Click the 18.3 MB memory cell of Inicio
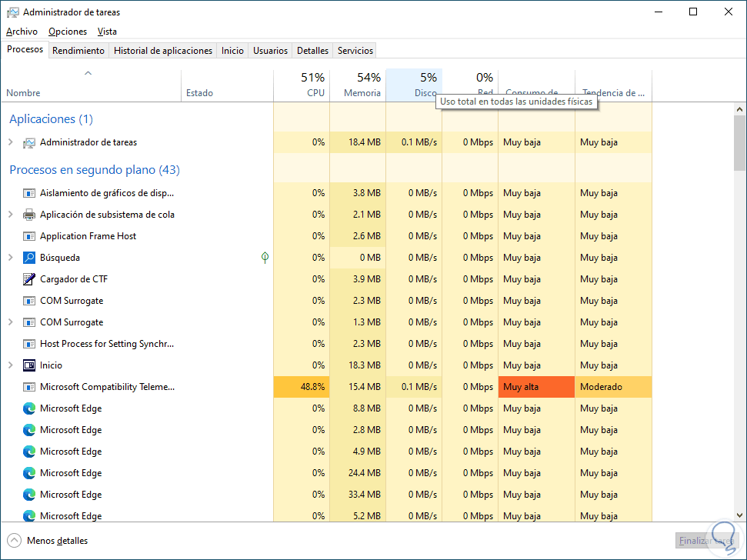This screenshot has height=560, width=747. [358, 365]
